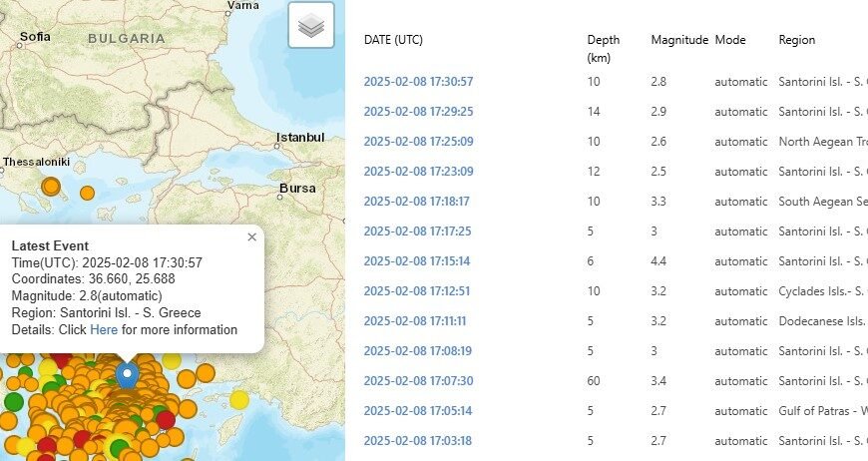Screen dimensions: 868x461
Task: Open the 2025-02-08 17:18:17 event
Action: tap(418, 202)
